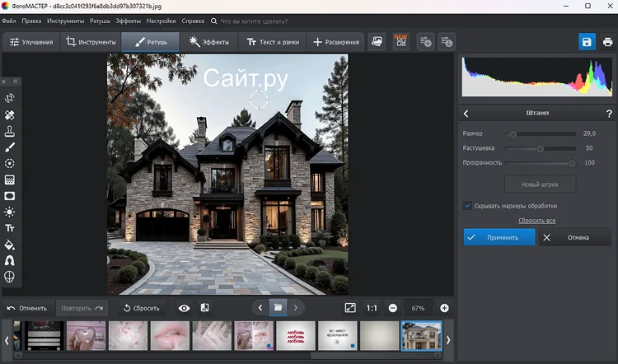
Task: Click the Сбросить reset button
Action: click(142, 308)
